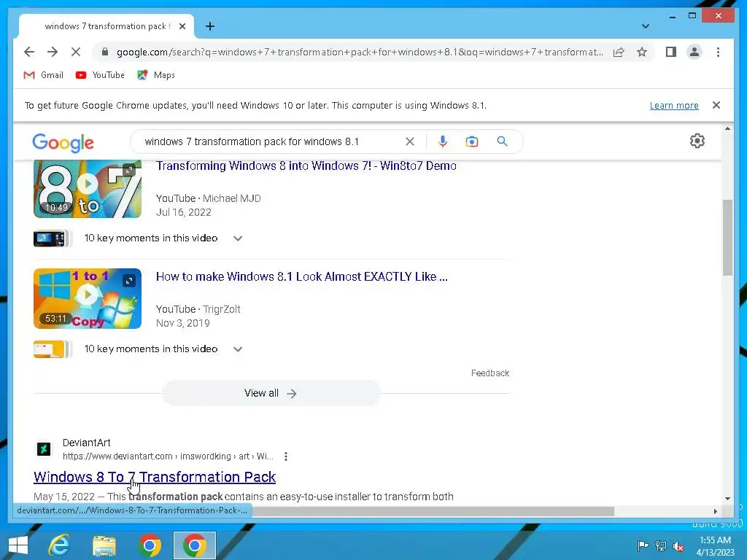Open Transforming Windows 8 into Windows 7 video
The height and width of the screenshot is (560, 747).
point(306,166)
